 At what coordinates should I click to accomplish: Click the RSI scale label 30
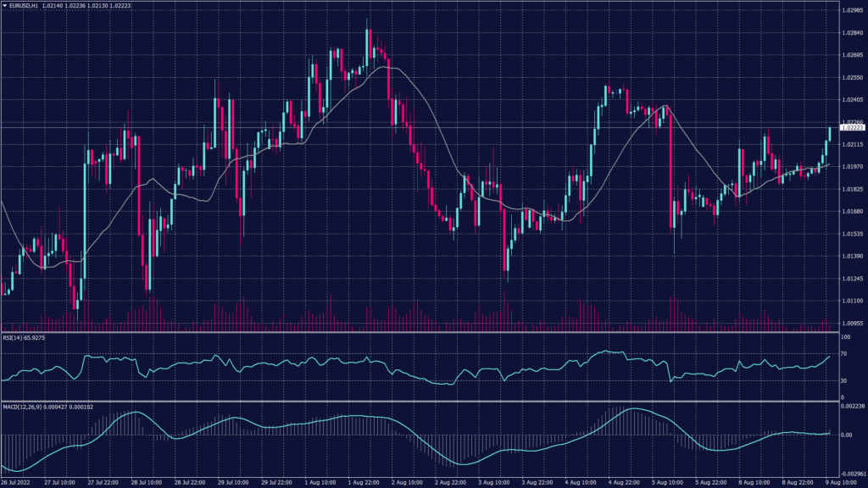844,380
